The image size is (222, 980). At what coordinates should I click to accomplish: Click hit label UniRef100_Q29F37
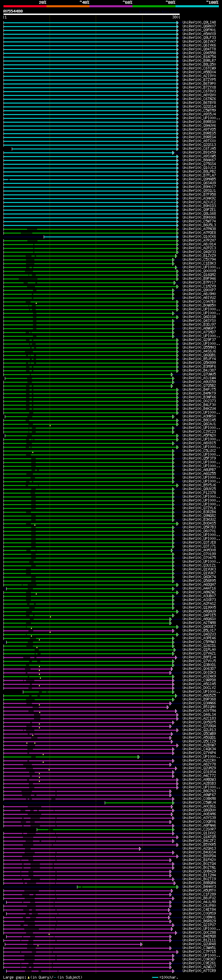[199, 340]
